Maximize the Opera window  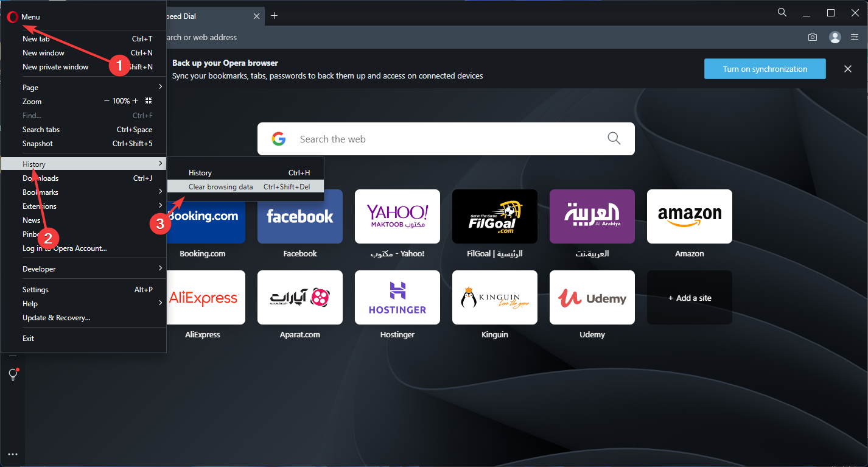[831, 12]
